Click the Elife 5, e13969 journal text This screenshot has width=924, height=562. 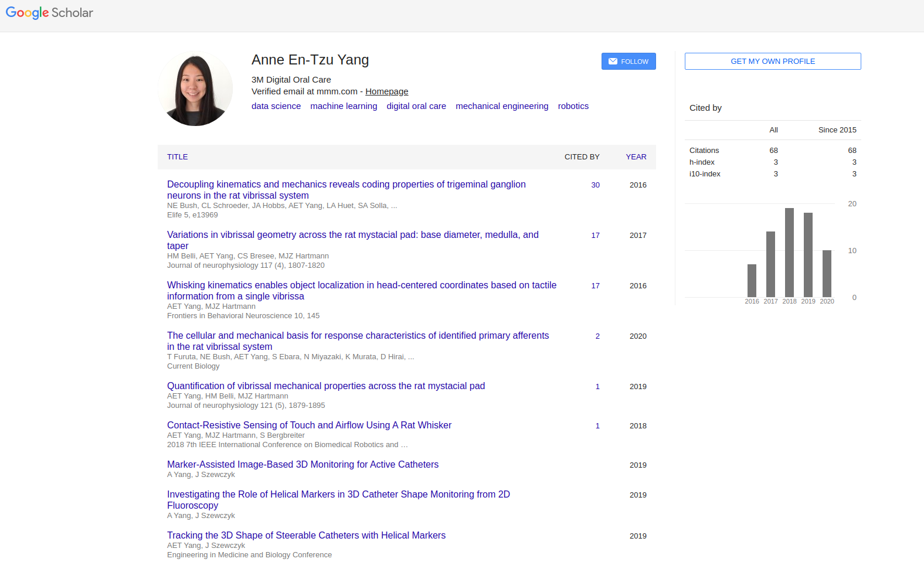[x=192, y=215]
